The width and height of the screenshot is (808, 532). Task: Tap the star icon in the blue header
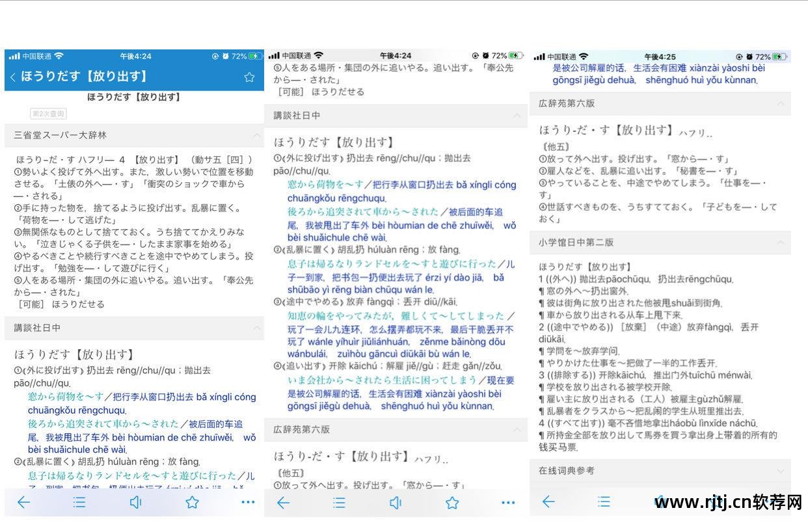[x=249, y=77]
